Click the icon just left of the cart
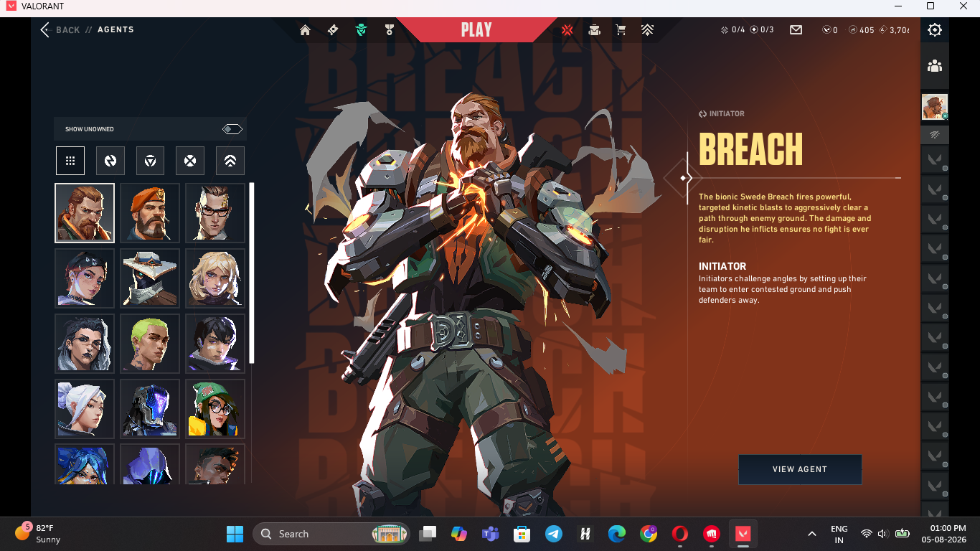This screenshot has width=980, height=551. pyautogui.click(x=594, y=30)
